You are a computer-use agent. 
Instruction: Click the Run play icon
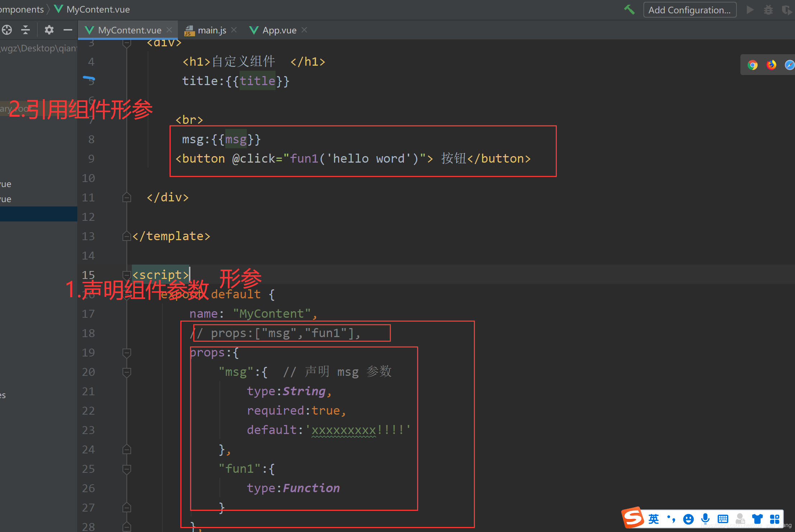point(750,10)
